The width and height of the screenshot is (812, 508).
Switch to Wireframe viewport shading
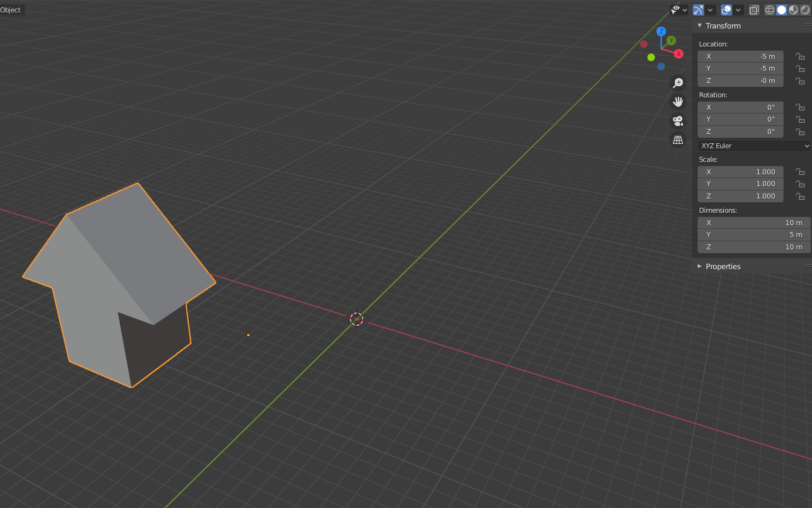[x=770, y=10]
